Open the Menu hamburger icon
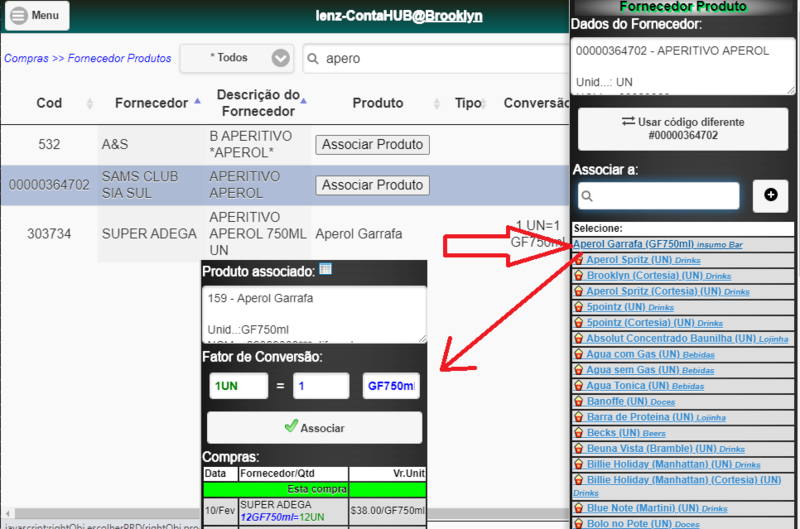Viewport: 800px width, 529px height. (19, 15)
